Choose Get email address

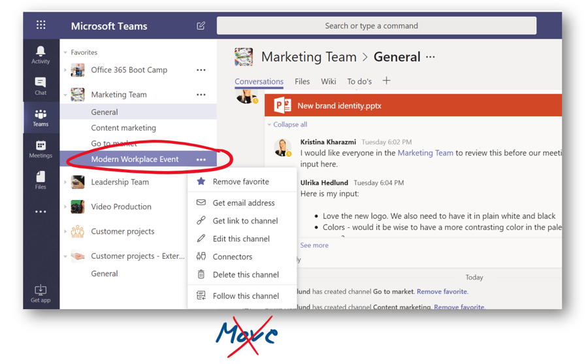coord(242,203)
